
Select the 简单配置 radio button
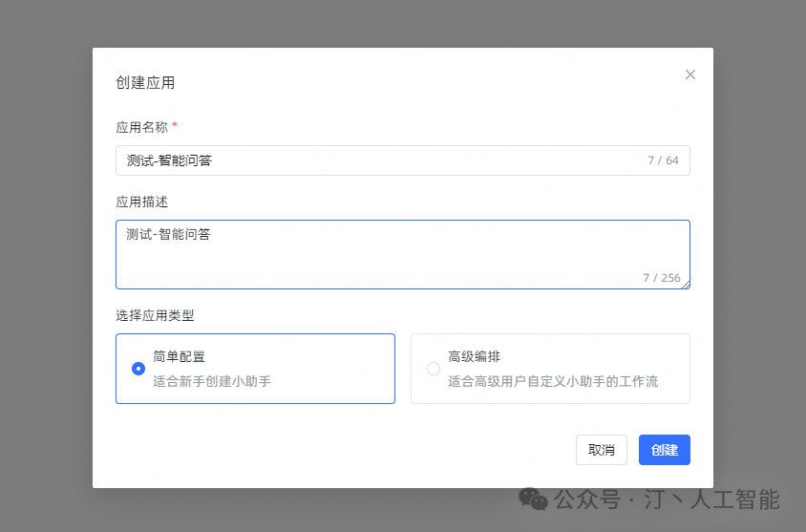pyautogui.click(x=138, y=369)
